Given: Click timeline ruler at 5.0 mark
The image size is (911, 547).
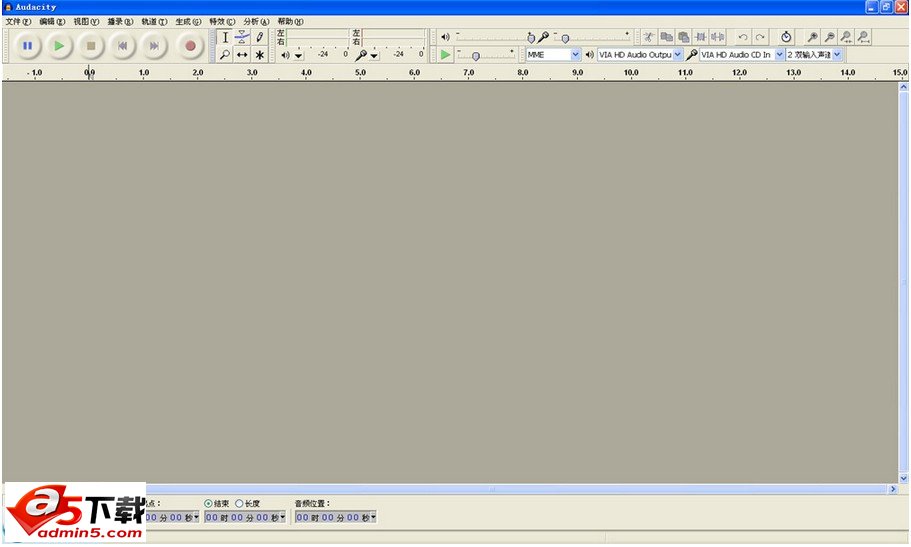Looking at the screenshot, I should click(360, 73).
